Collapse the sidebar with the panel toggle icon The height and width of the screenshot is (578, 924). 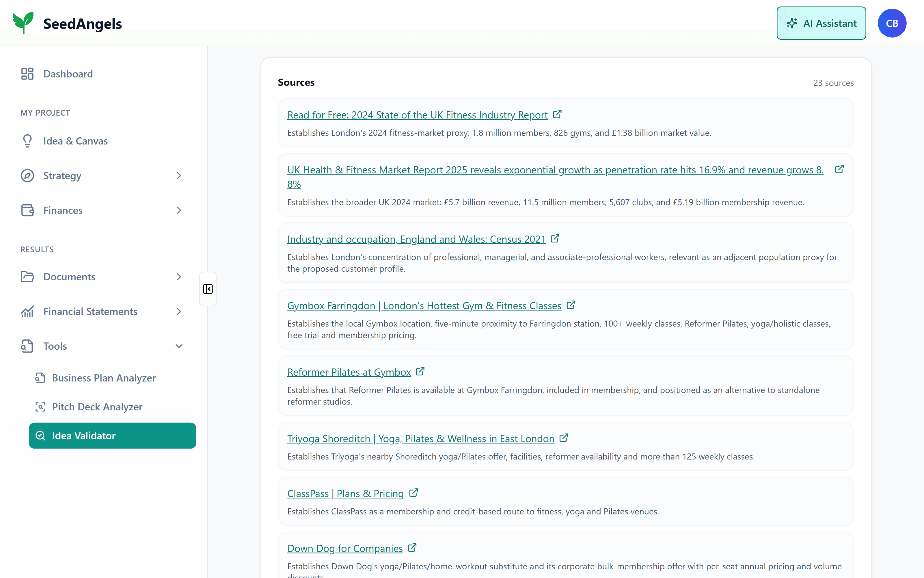coord(208,289)
